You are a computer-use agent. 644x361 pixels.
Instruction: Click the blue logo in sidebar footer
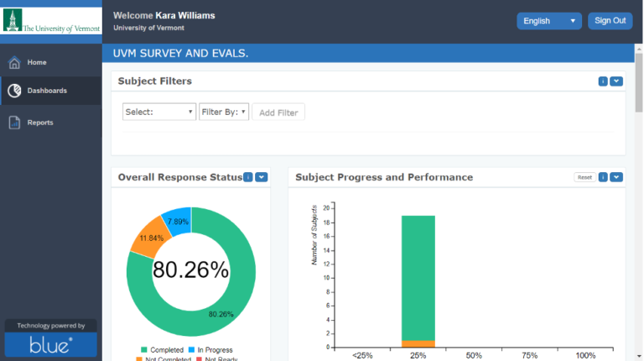(x=51, y=344)
